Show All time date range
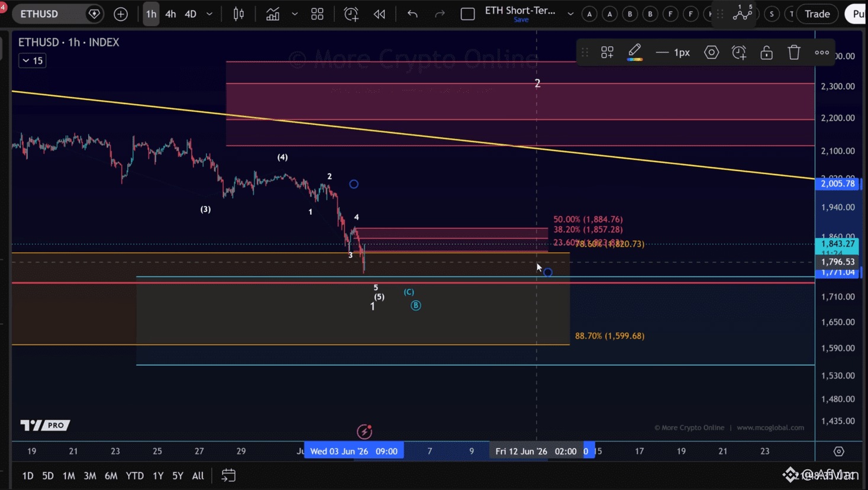 coord(198,475)
